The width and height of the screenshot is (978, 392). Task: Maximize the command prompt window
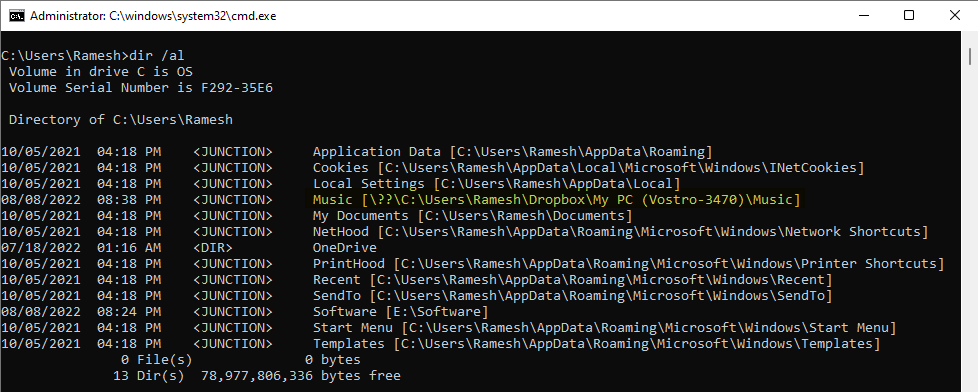[909, 16]
